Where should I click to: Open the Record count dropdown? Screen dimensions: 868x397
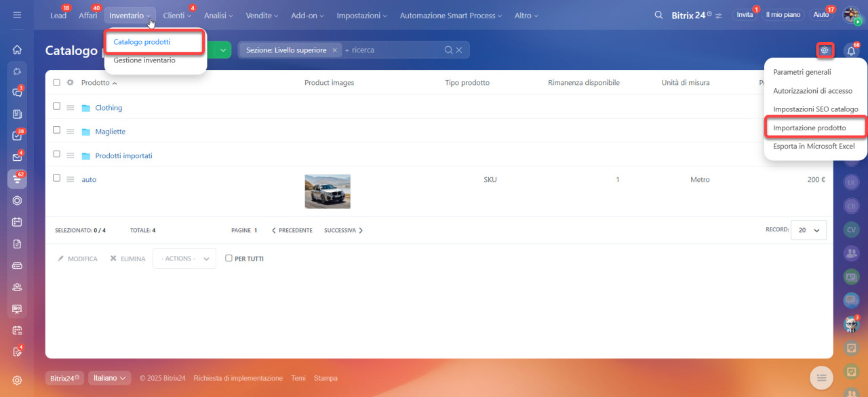(x=808, y=230)
